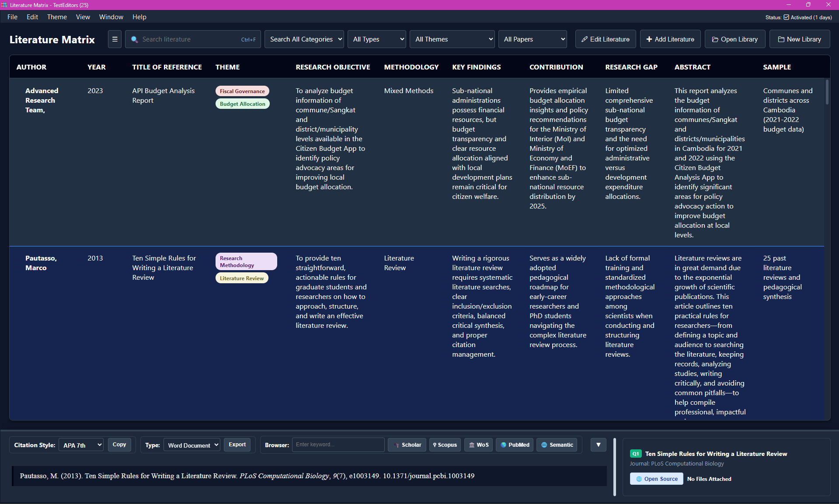Select the Pautasso, Marco author cell
This screenshot has width=839, height=504.
point(41,263)
